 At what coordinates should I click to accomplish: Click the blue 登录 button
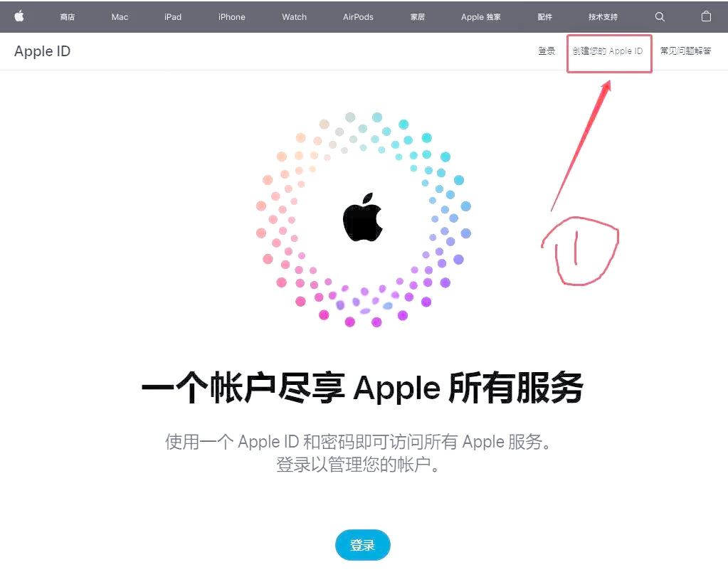363,545
